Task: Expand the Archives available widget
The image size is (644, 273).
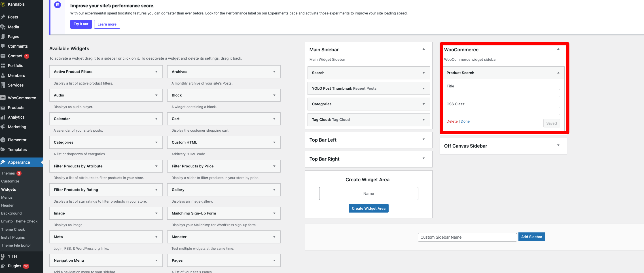Action: pyautogui.click(x=274, y=72)
